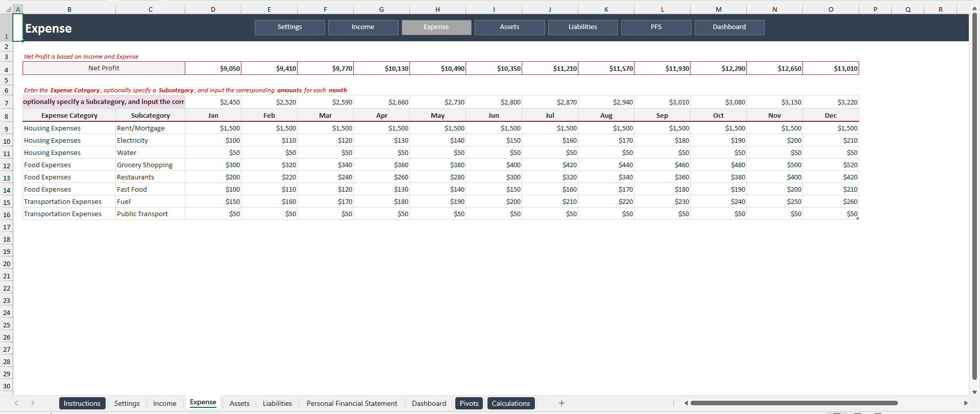This screenshot has height=414, width=980.
Task: Open Personal Financial Statement sheet tab
Action: click(x=352, y=403)
